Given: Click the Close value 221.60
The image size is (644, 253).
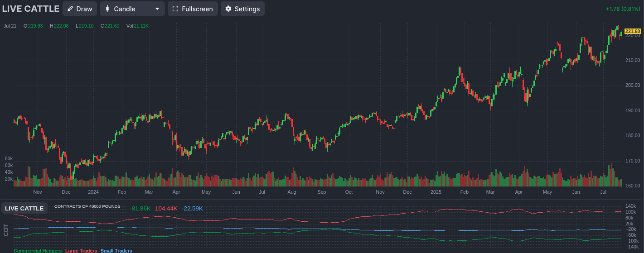Looking at the screenshot, I should click(112, 26).
